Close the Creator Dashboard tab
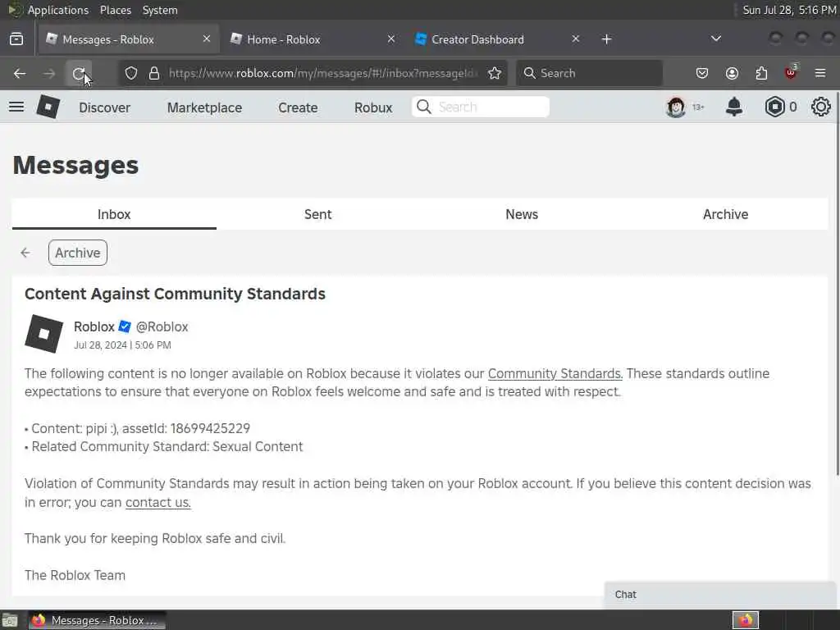This screenshot has height=630, width=840. (x=575, y=39)
